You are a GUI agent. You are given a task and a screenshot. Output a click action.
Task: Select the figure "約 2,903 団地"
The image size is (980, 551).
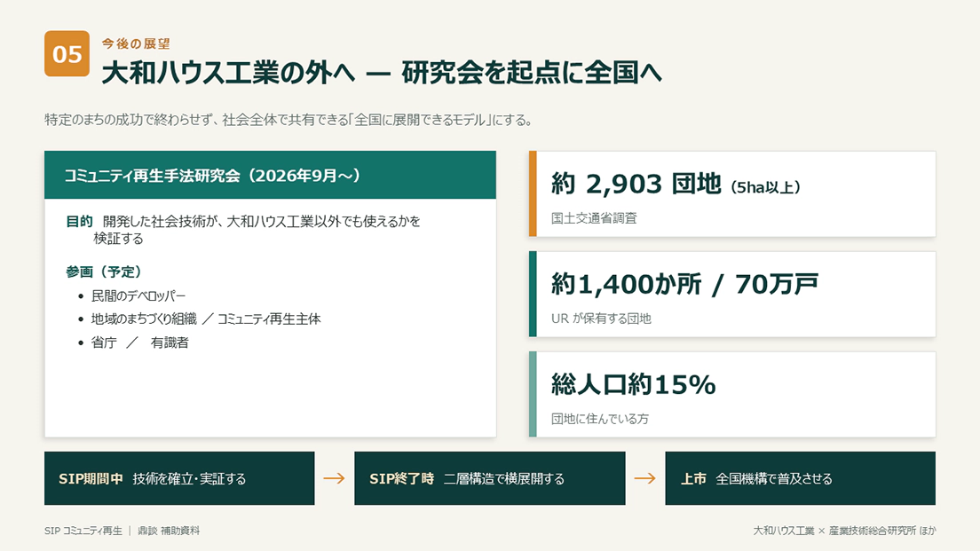click(636, 185)
